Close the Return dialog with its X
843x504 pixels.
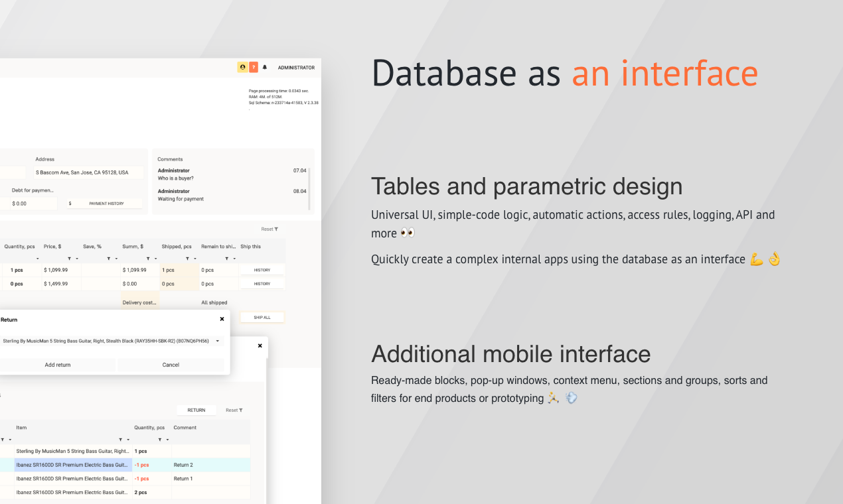222,319
